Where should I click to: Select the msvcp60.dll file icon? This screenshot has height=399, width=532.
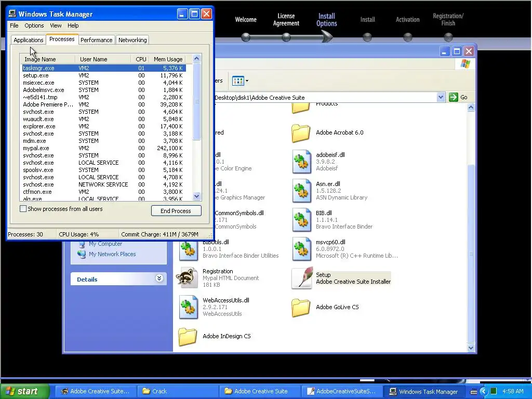click(x=302, y=249)
